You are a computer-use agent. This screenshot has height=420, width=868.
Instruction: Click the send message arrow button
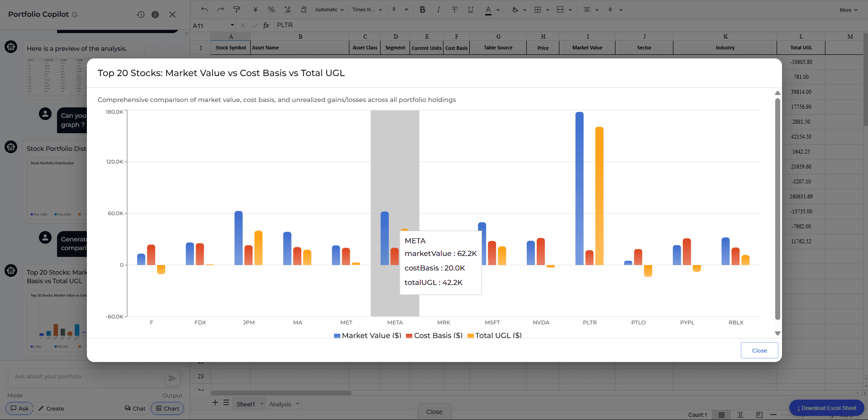172,378
